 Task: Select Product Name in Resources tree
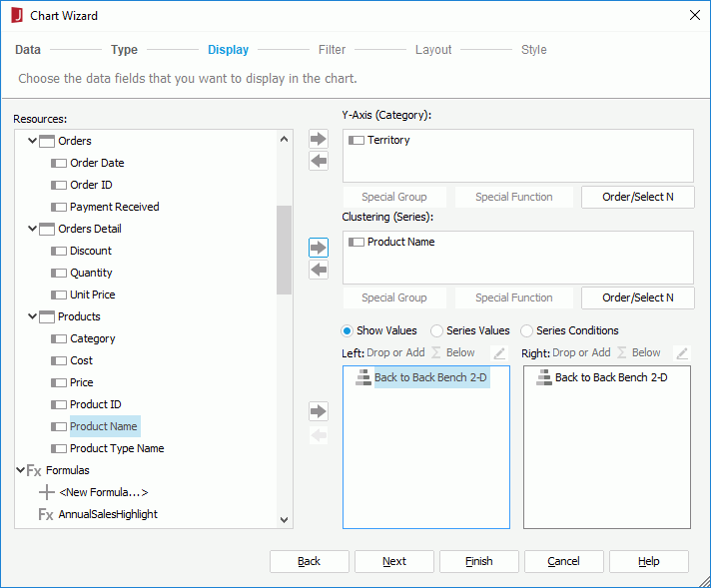tap(104, 426)
